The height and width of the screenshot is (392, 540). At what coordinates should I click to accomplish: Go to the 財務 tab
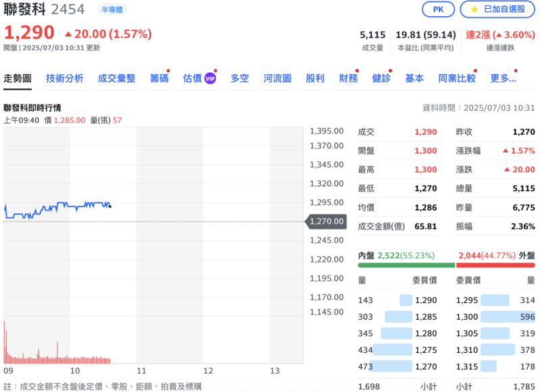click(348, 78)
